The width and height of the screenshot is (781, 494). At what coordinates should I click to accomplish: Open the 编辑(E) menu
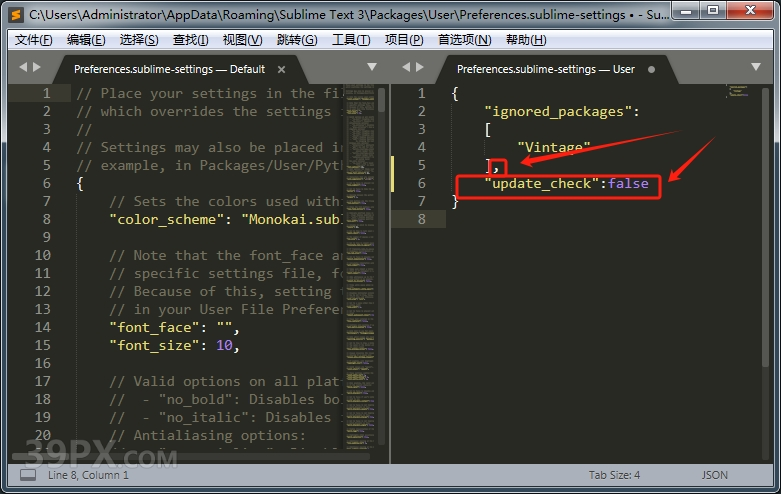[86, 40]
